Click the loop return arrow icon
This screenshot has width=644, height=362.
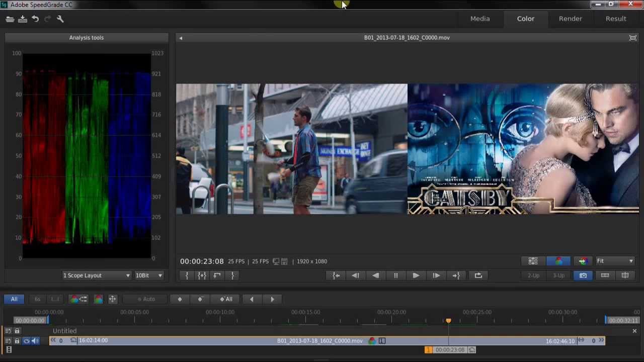(217, 276)
